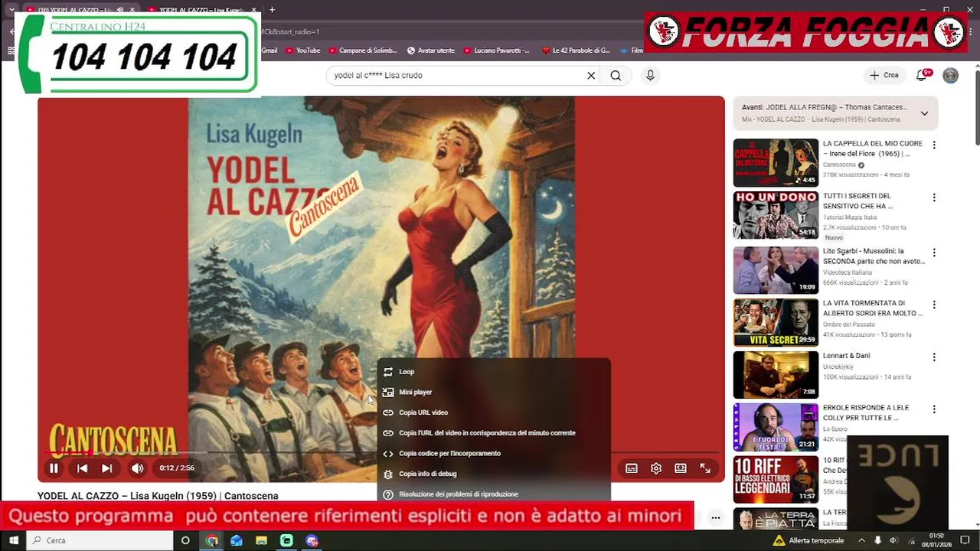Viewport: 980px width, 551px height.
Task: Open options for Lennart & Dani video
Action: 933,357
